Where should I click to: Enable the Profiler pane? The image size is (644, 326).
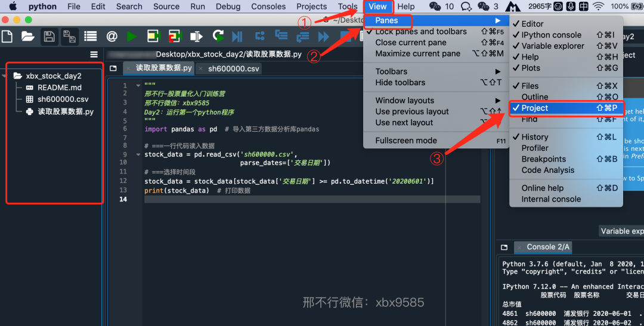(566, 148)
